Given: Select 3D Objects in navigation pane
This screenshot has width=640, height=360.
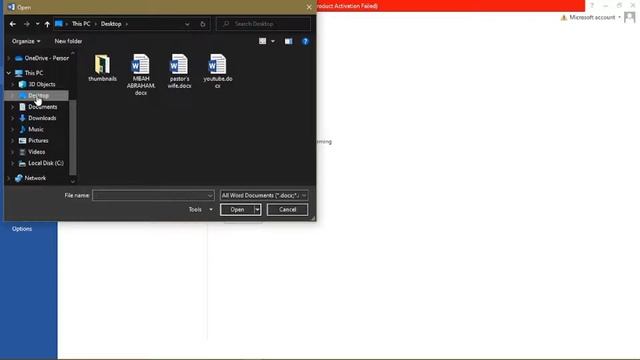Looking at the screenshot, I should 37,84.
